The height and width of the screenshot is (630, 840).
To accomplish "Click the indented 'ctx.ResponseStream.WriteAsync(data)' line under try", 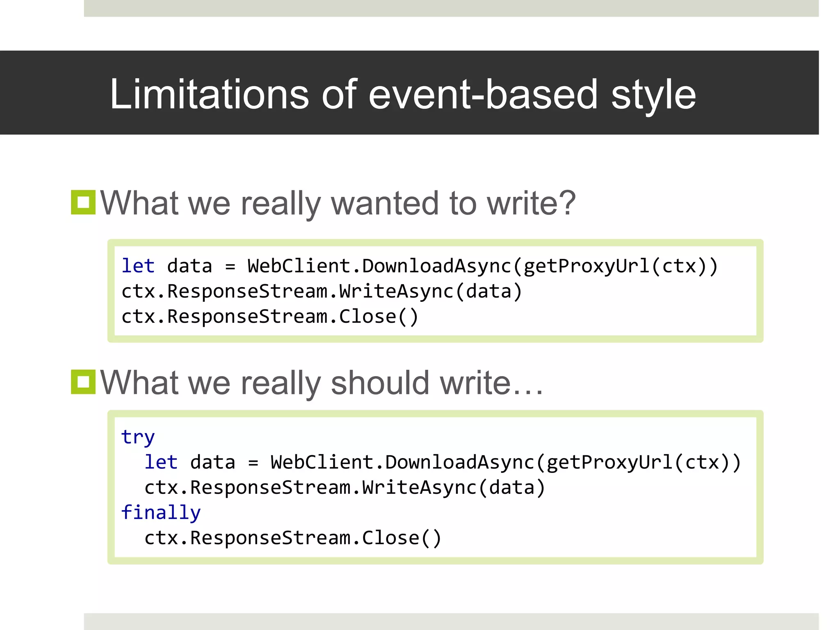I will pyautogui.click(x=345, y=488).
